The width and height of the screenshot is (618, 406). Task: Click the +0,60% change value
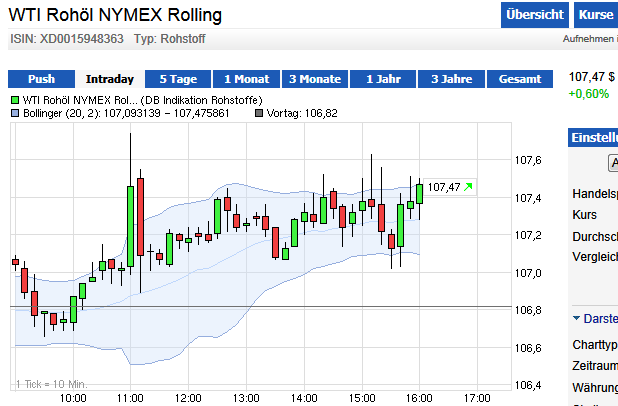(589, 94)
